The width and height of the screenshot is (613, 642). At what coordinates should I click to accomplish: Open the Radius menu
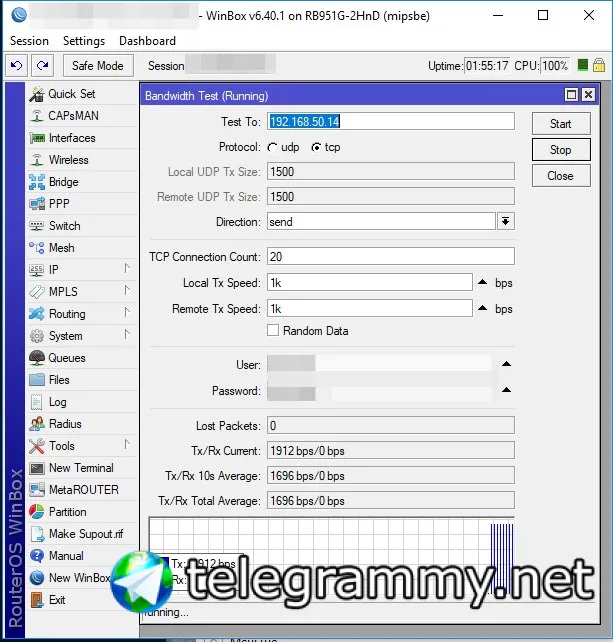81,424
